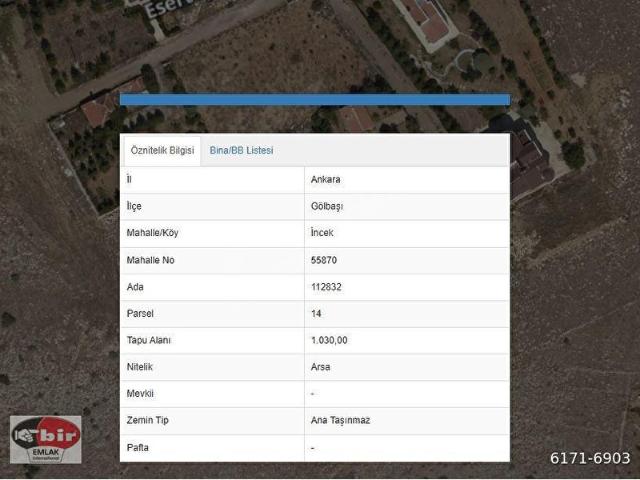Click the Mahalle/Köy label cell
Screen dimensions: 640x480
coord(212,233)
